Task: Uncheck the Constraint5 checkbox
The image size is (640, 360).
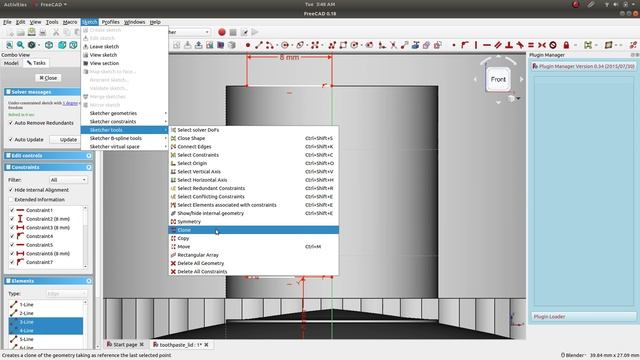Action: coord(12,245)
